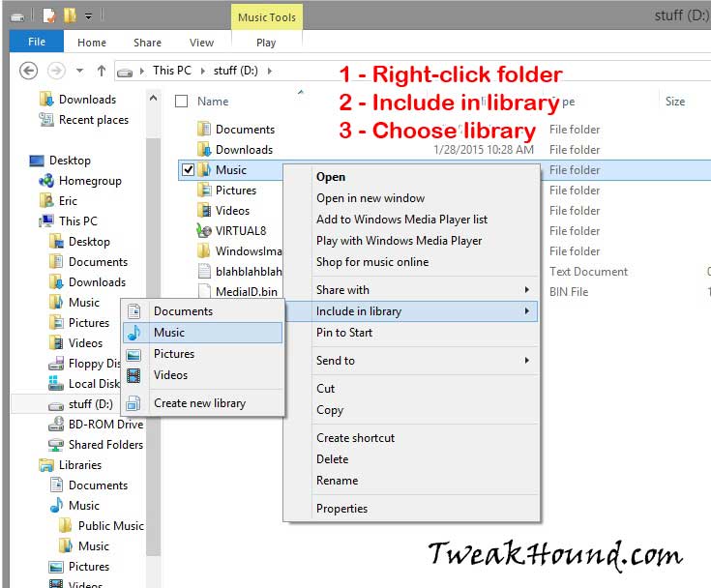711x588 pixels.
Task: Click This PC in the address bar
Action: tap(172, 71)
